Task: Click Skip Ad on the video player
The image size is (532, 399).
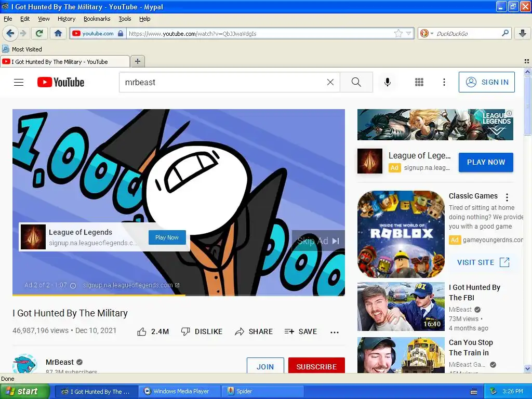Action: coord(318,241)
